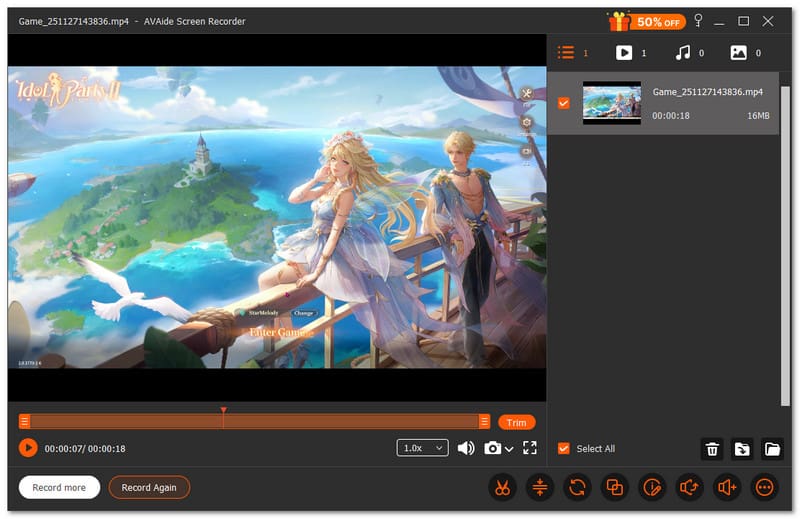Click the speaker-with-arrow audio extract icon

[x=690, y=488]
